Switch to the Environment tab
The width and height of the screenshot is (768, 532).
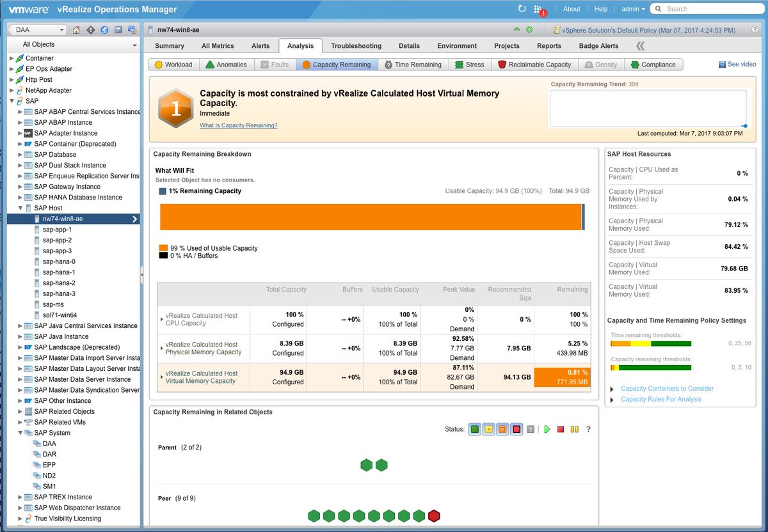tap(458, 46)
